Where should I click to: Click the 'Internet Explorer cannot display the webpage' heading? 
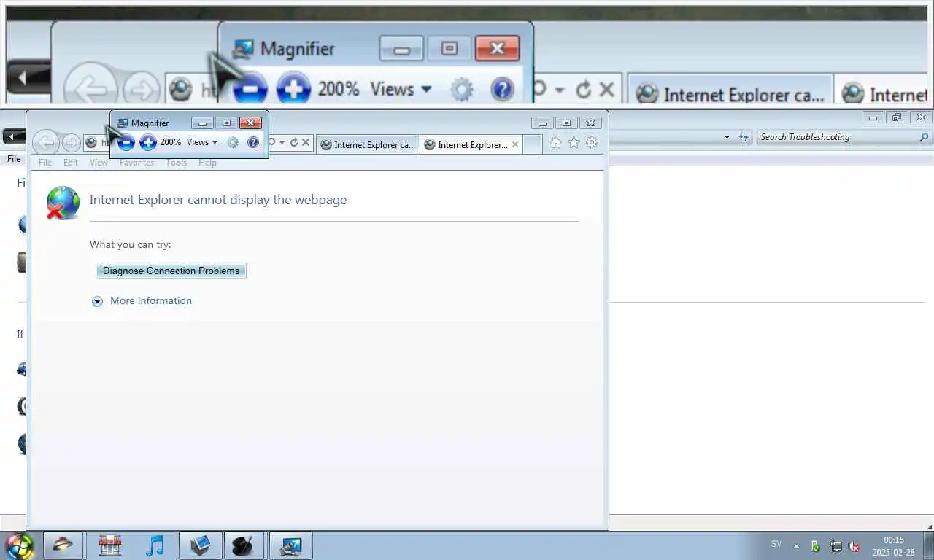[218, 200]
